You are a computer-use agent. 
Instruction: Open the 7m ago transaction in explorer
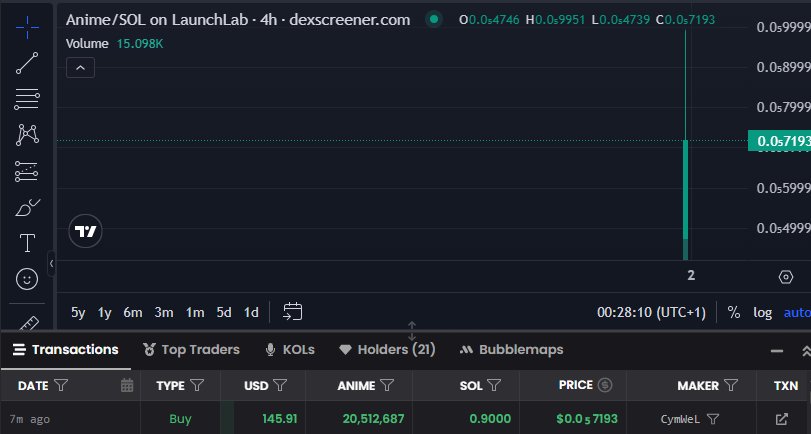782,419
